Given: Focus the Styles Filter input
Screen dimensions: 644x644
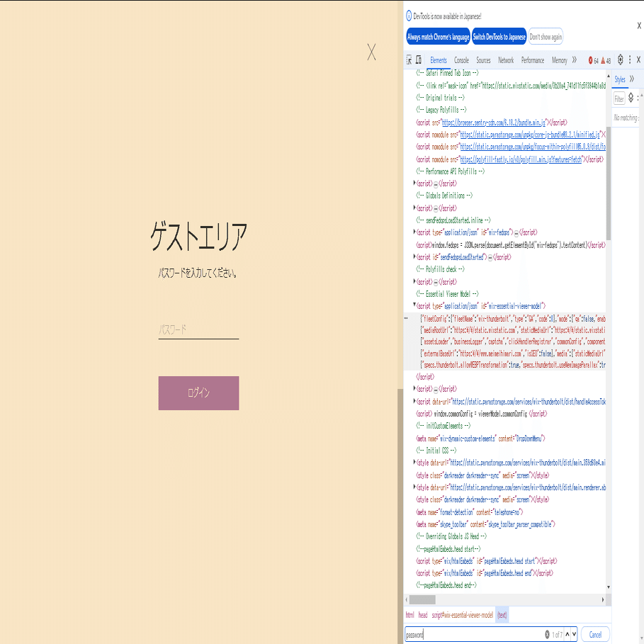Looking at the screenshot, I should [619, 98].
